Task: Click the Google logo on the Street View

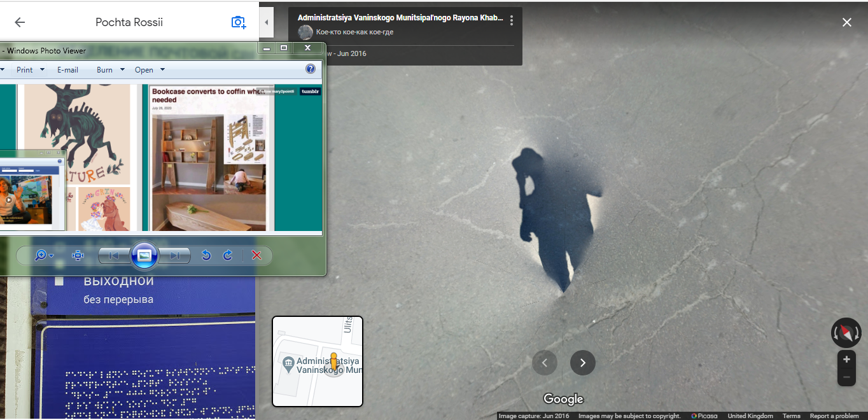Action: pos(563,399)
